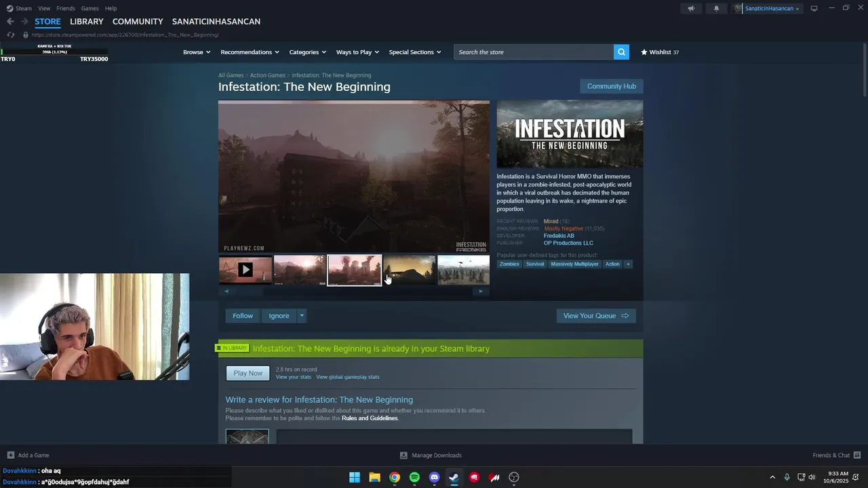Open the View menu
The image size is (868, 488).
[44, 8]
